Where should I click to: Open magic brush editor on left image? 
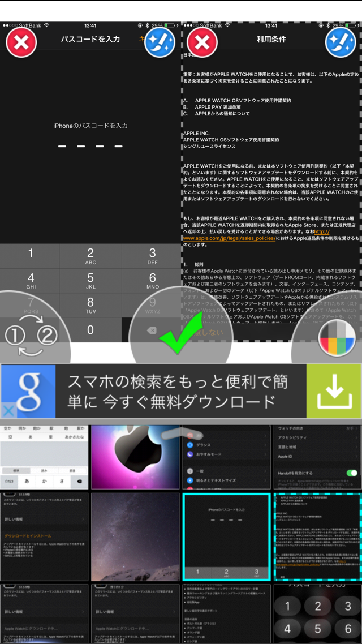click(160, 42)
